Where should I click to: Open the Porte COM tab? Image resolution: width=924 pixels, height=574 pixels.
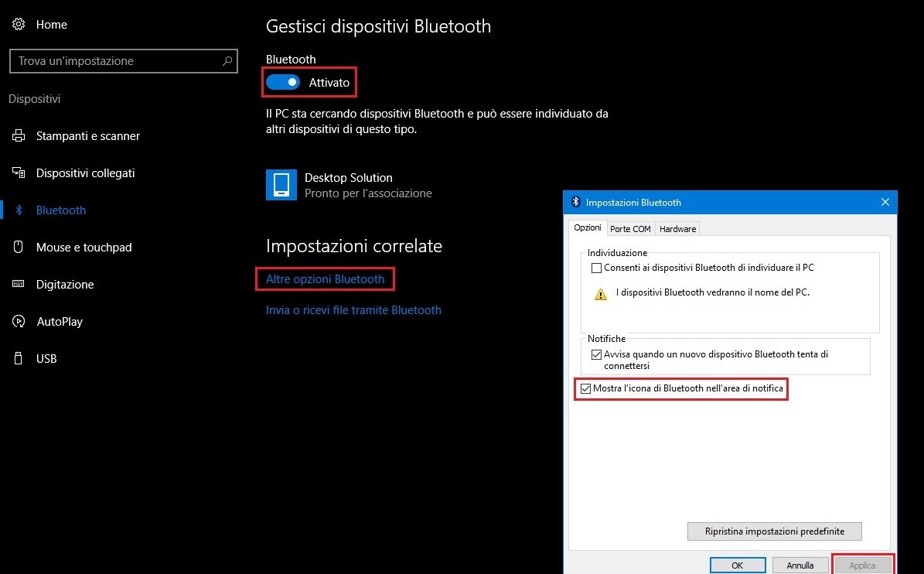click(x=630, y=229)
